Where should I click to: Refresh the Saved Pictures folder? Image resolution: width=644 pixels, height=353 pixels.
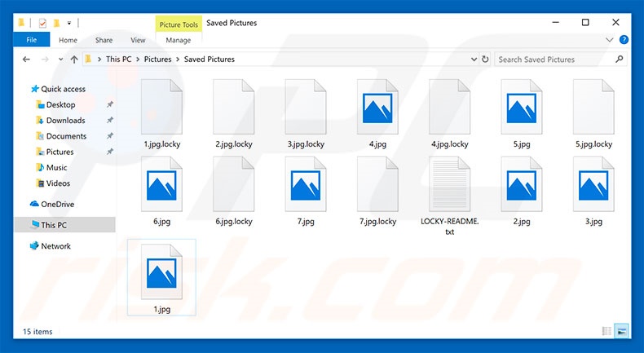[x=485, y=60]
